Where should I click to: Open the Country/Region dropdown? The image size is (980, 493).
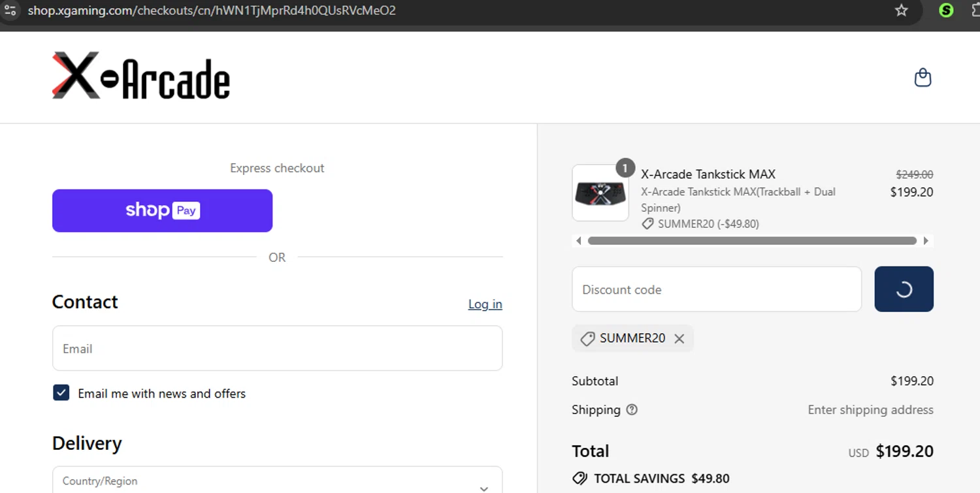(x=278, y=481)
